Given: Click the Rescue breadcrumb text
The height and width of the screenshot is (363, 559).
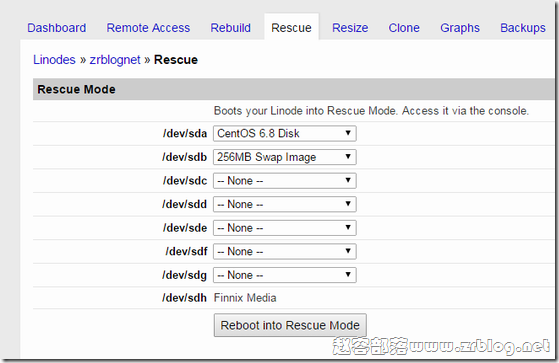Looking at the screenshot, I should pos(176,60).
